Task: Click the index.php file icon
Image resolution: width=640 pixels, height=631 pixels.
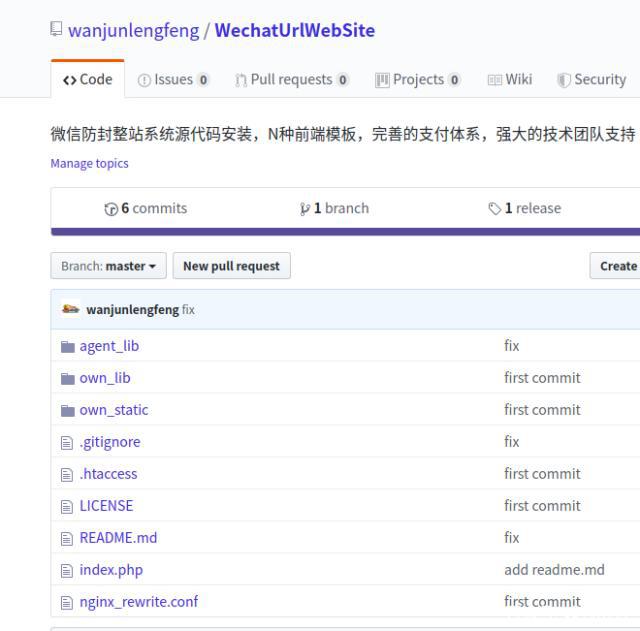Action: pos(67,571)
